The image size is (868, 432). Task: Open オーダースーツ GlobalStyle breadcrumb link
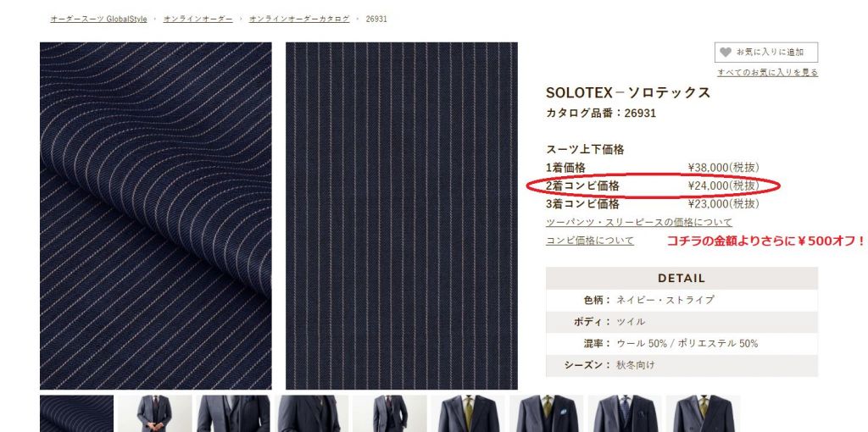point(98,19)
